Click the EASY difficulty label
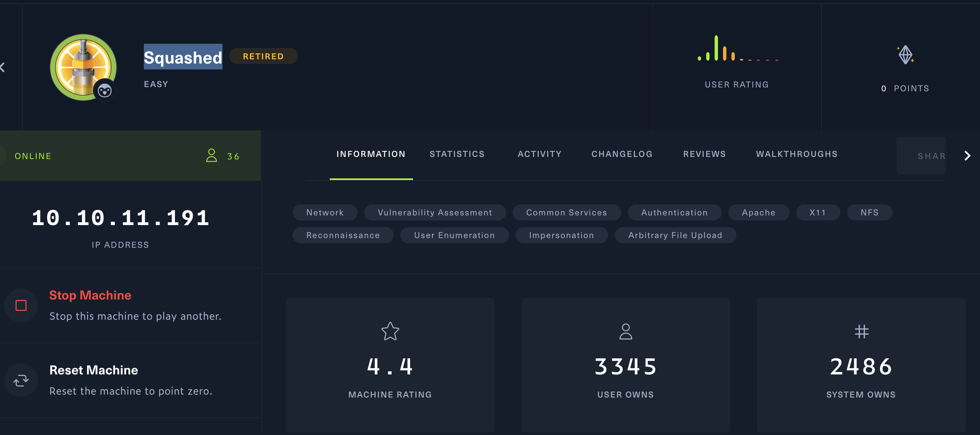This screenshot has width=980, height=435. tap(156, 84)
